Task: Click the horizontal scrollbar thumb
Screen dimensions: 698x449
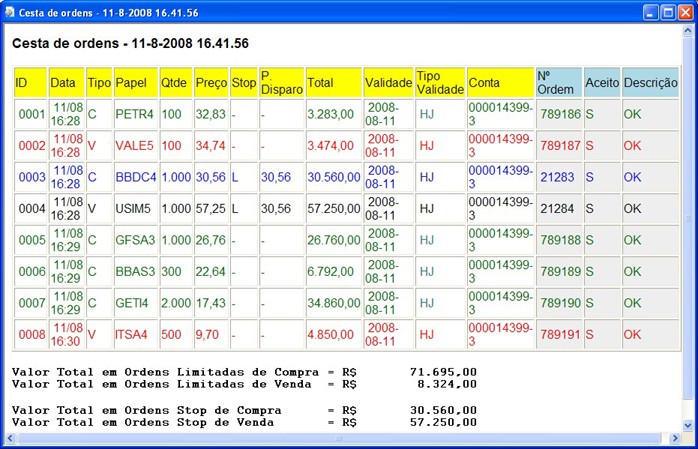Action: [338, 438]
